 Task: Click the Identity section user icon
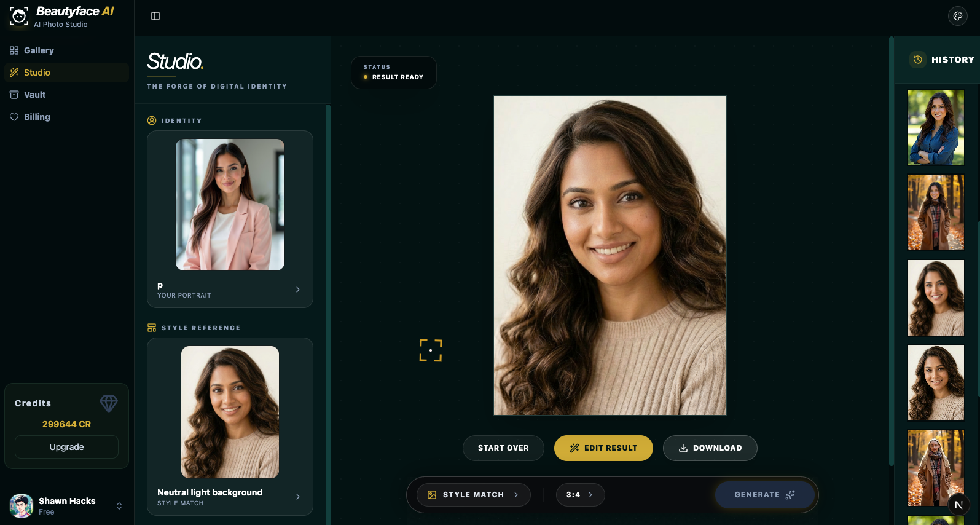coord(152,120)
